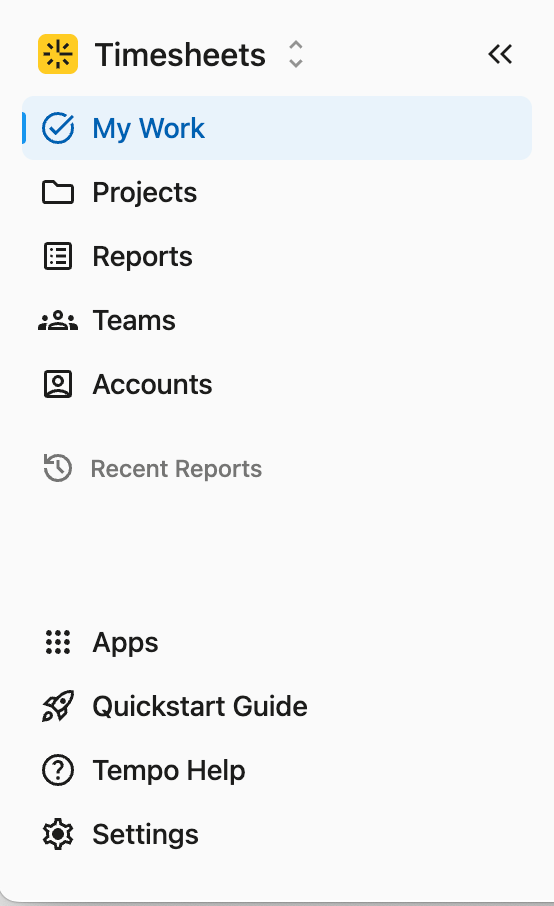Image resolution: width=554 pixels, height=906 pixels.
Task: Click the Recent Reports section label
Action: pyautogui.click(x=176, y=469)
